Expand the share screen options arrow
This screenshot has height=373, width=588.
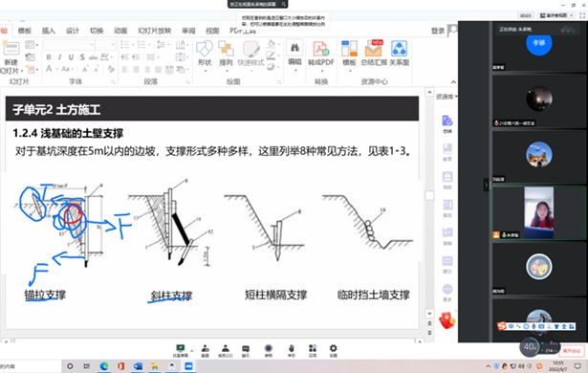(192, 351)
